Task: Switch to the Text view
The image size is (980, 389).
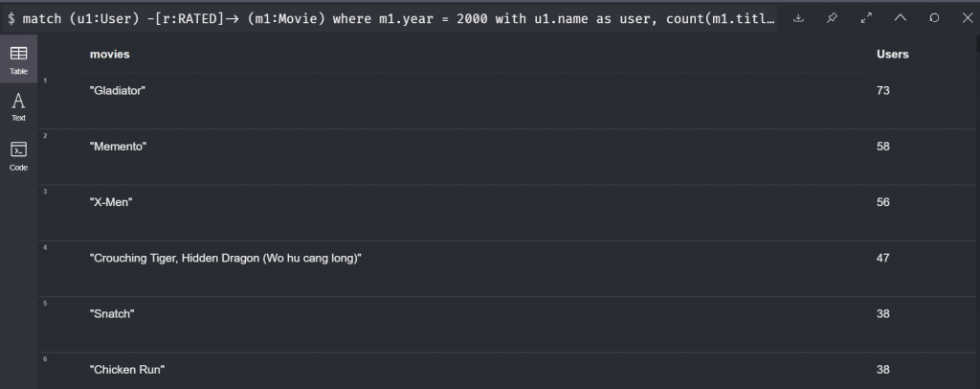Action: [18, 105]
